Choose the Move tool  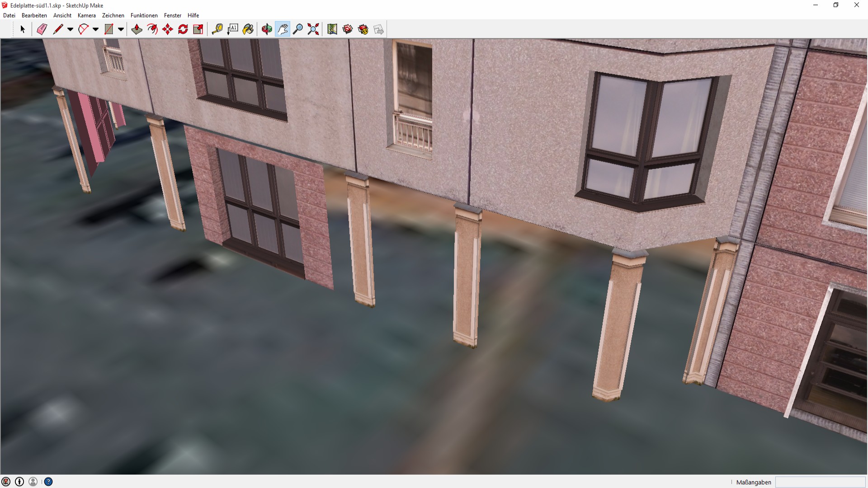pos(167,29)
